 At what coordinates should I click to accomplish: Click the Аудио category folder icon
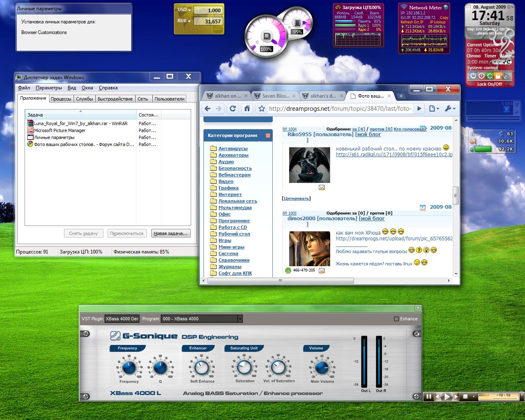213,162
